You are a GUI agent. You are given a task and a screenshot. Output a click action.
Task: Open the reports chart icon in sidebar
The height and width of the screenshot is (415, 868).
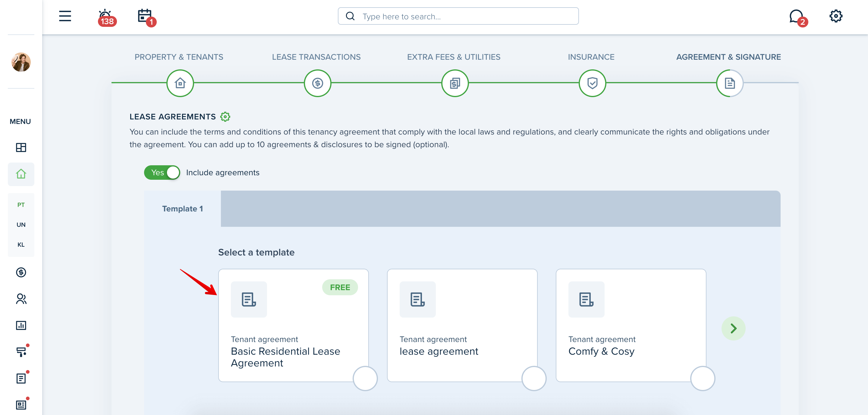pos(21,325)
